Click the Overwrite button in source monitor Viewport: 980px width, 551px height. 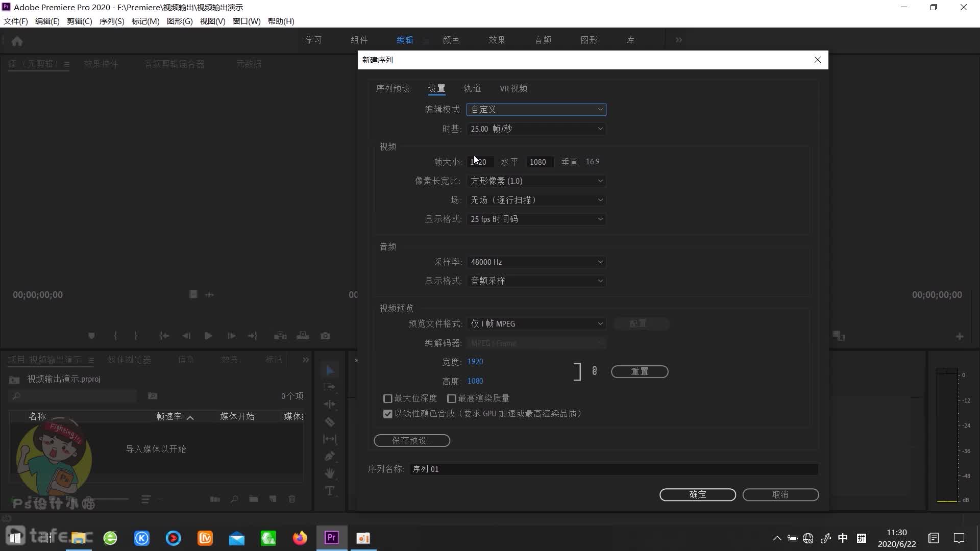[303, 336]
